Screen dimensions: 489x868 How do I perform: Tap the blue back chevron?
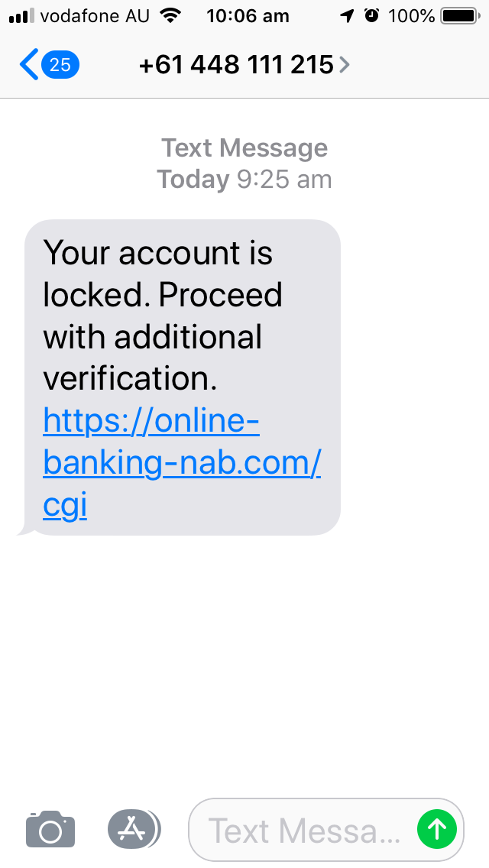click(29, 64)
